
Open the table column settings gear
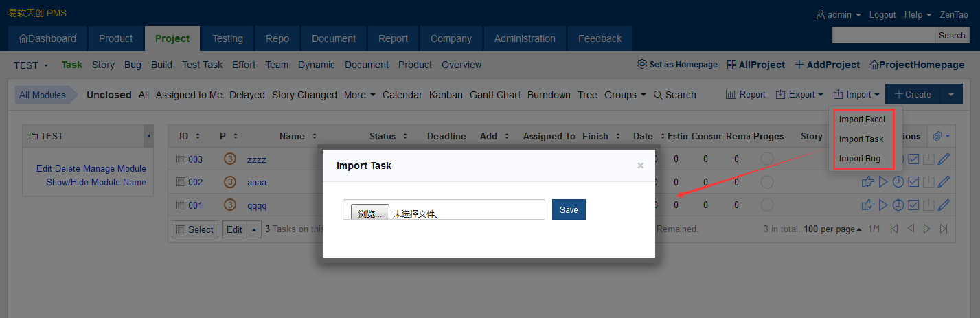939,136
